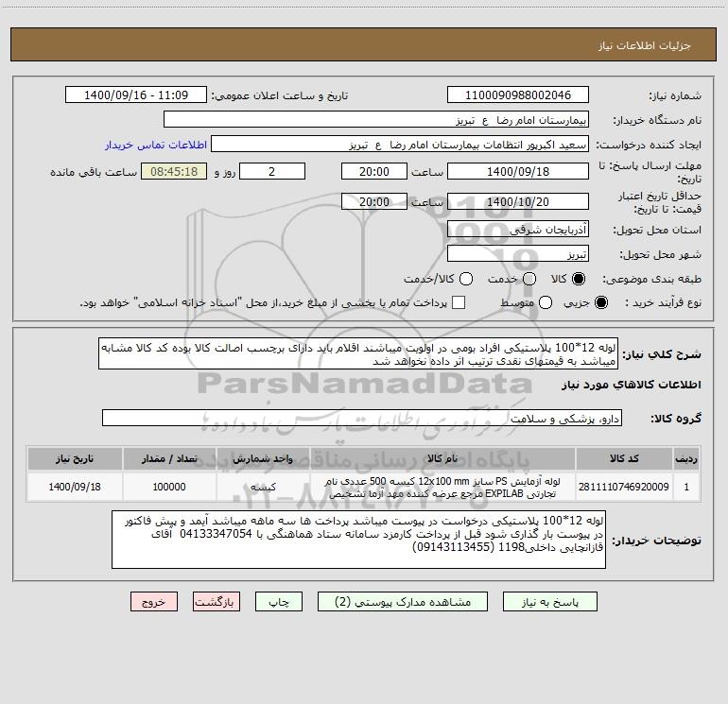Open اطلاعات تماس خریدار link

pos(156,145)
